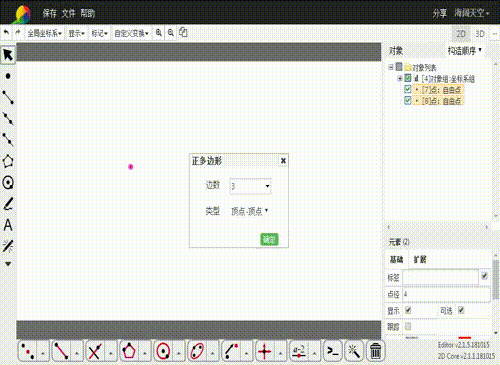Toggle checkbox for [7]点: 自由点
500x365 pixels.
coord(408,89)
